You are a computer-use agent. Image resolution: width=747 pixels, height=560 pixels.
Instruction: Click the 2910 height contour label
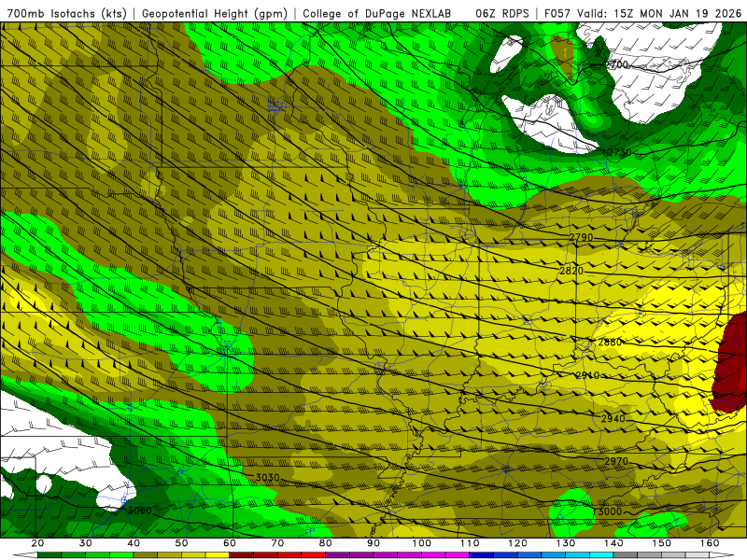(x=587, y=375)
